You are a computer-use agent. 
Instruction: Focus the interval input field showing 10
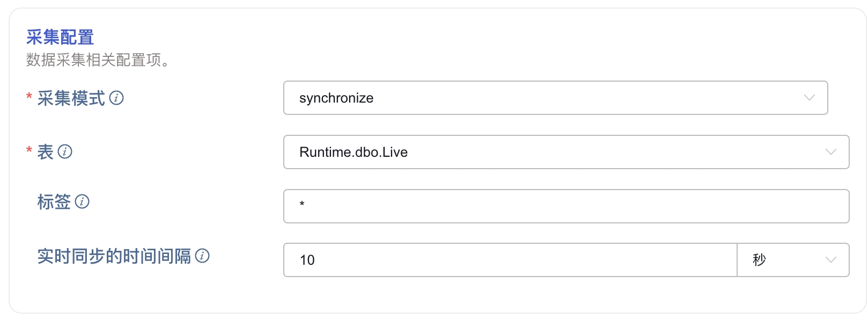coord(510,260)
